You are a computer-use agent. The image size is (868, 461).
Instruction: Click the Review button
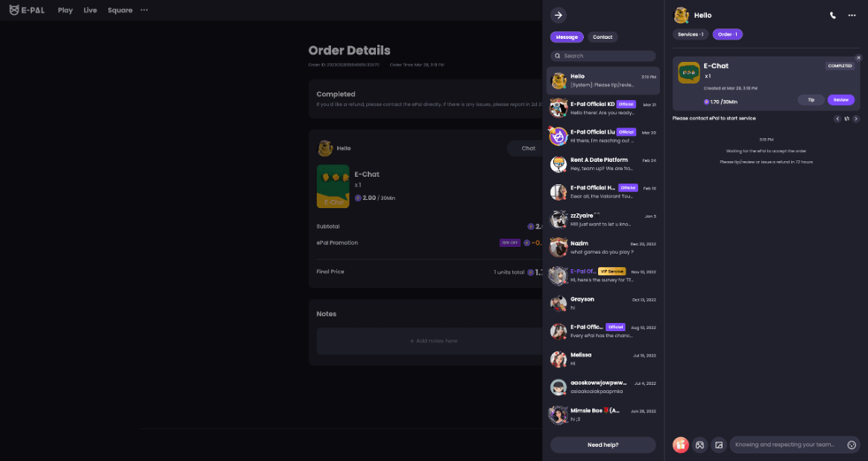point(841,100)
